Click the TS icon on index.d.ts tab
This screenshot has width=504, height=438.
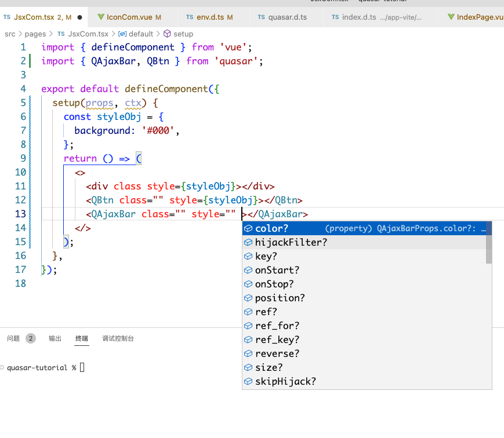(335, 17)
